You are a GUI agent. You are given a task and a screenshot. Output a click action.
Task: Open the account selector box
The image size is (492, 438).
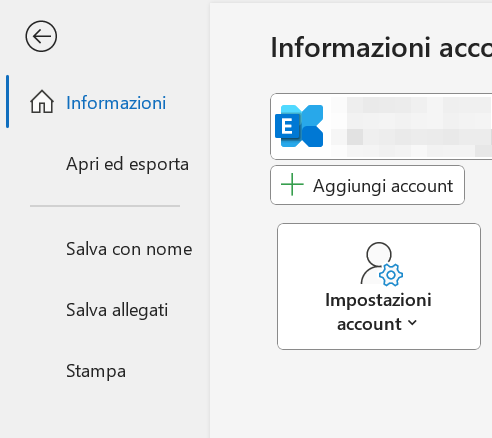point(381,126)
